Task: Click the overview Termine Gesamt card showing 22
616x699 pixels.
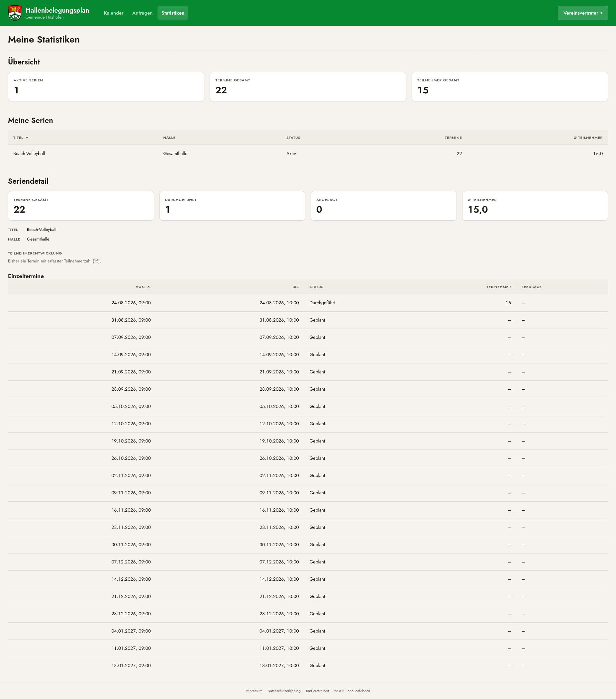Action: click(308, 86)
